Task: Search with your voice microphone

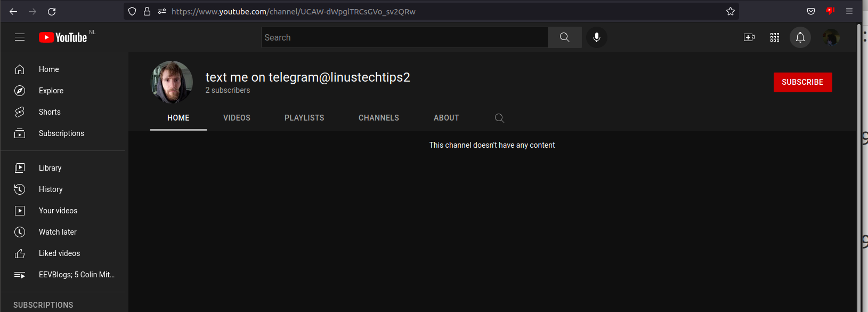Action: [x=597, y=37]
